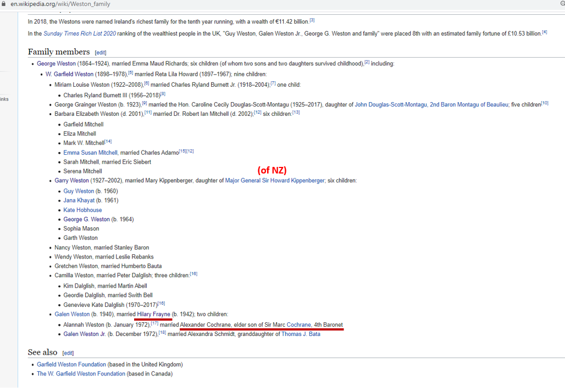The height and width of the screenshot is (392, 565).
Task: Open footnote [10] after five children
Action: pyautogui.click(x=545, y=103)
